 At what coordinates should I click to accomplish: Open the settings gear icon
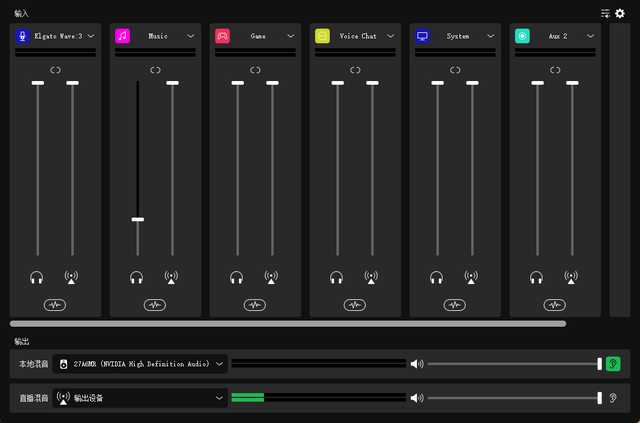620,13
